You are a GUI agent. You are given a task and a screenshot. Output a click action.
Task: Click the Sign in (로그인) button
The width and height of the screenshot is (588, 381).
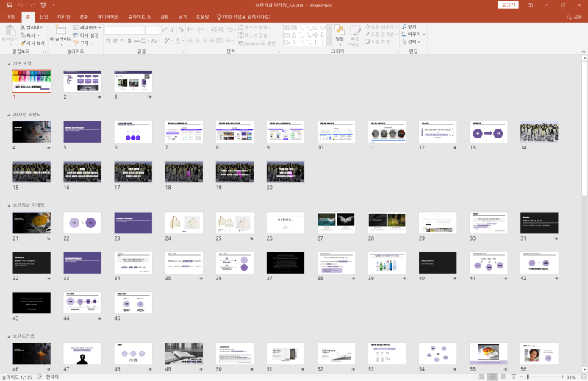[507, 4]
